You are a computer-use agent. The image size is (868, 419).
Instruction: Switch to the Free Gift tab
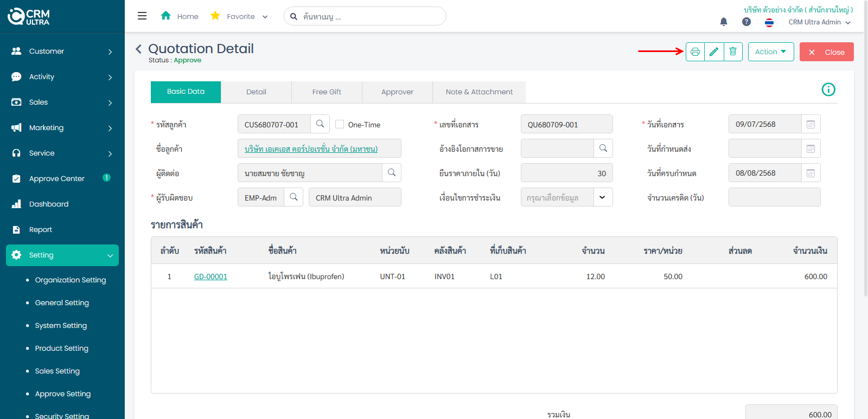327,92
